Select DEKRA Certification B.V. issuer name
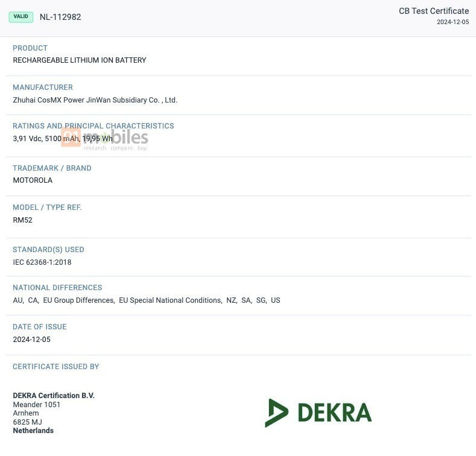The height and width of the screenshot is (456, 476). [x=54, y=395]
